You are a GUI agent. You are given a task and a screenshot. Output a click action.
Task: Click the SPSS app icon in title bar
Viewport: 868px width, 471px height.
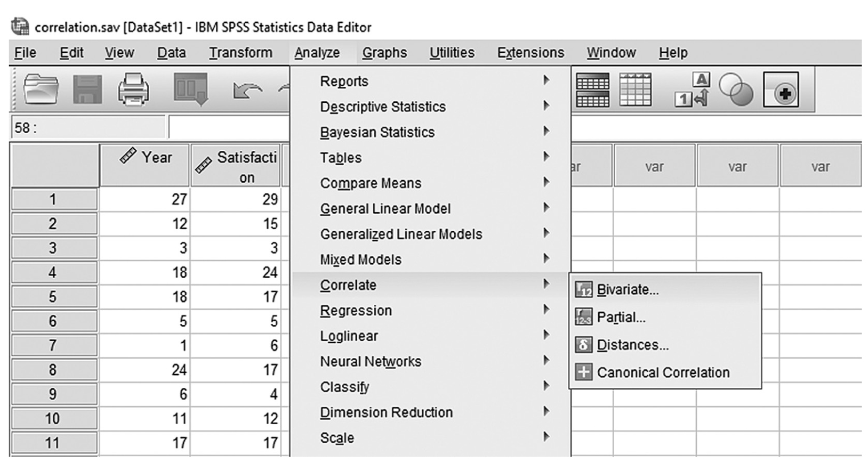tap(20, 26)
